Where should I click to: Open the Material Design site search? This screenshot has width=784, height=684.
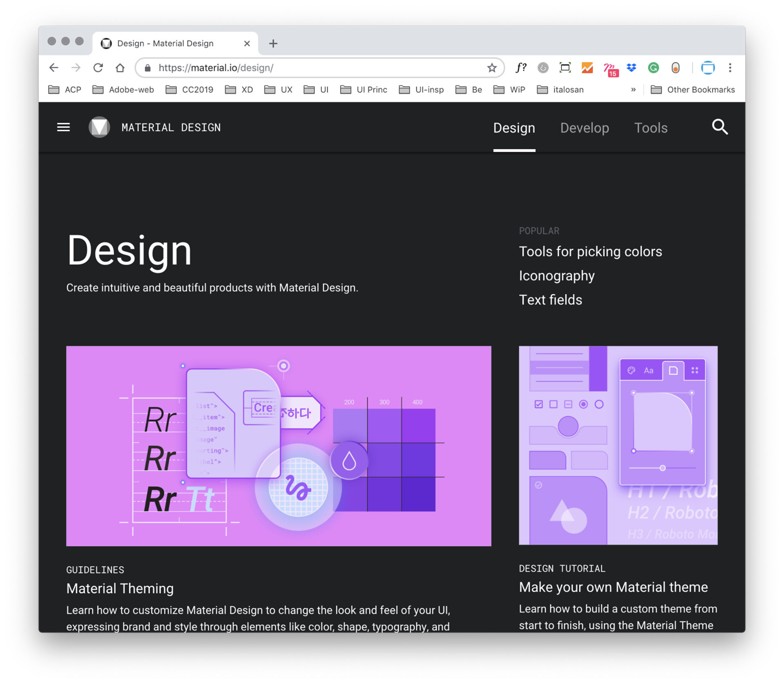pos(720,127)
